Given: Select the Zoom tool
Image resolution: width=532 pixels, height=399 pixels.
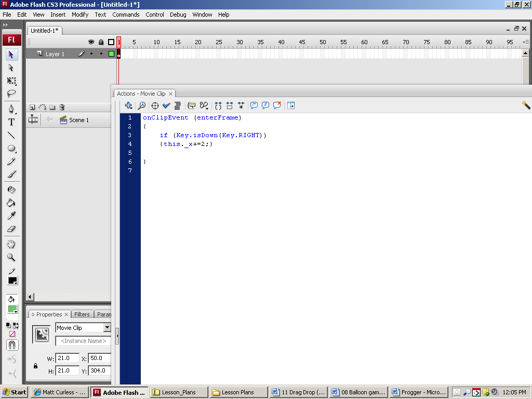Looking at the screenshot, I should 11,258.
